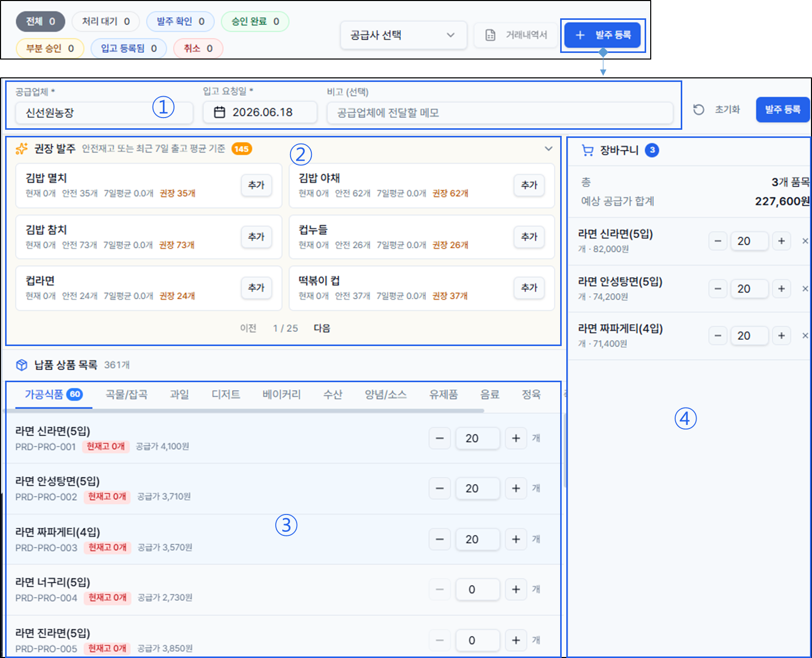Click the 권장 발주 sparkle icon

pos(21,149)
